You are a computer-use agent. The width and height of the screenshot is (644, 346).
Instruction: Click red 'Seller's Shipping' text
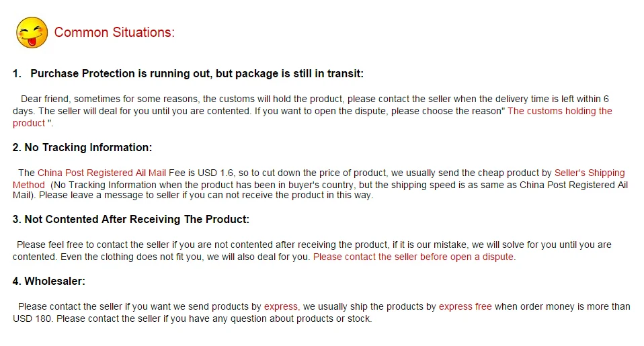pyautogui.click(x=590, y=173)
